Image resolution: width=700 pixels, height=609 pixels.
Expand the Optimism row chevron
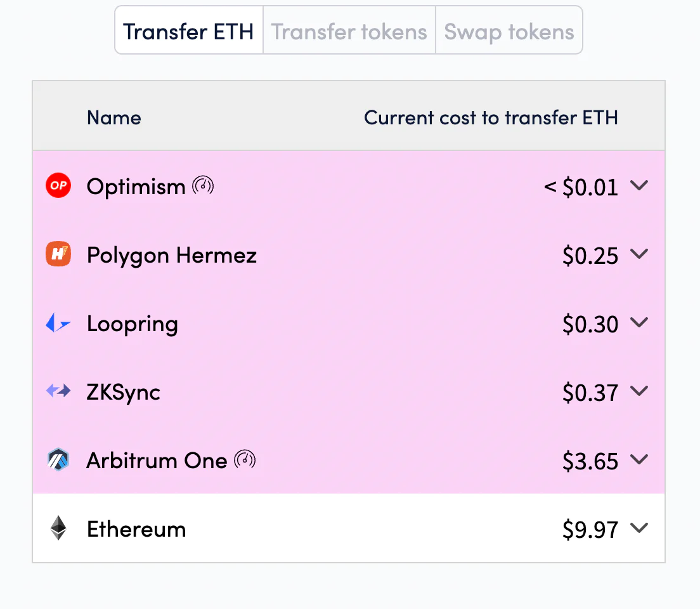click(639, 185)
